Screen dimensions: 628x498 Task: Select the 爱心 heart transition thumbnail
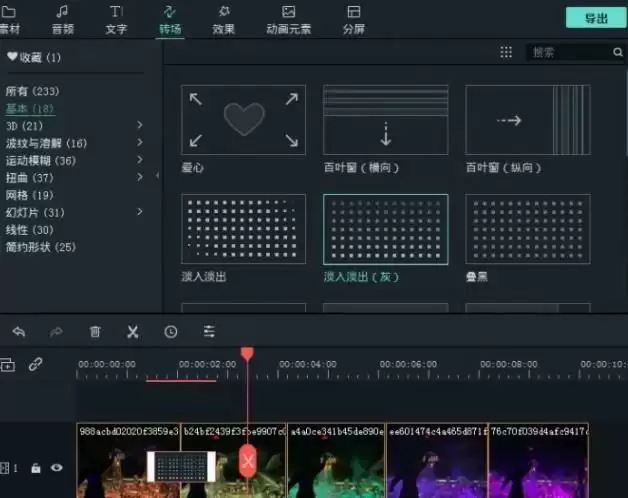click(243, 119)
